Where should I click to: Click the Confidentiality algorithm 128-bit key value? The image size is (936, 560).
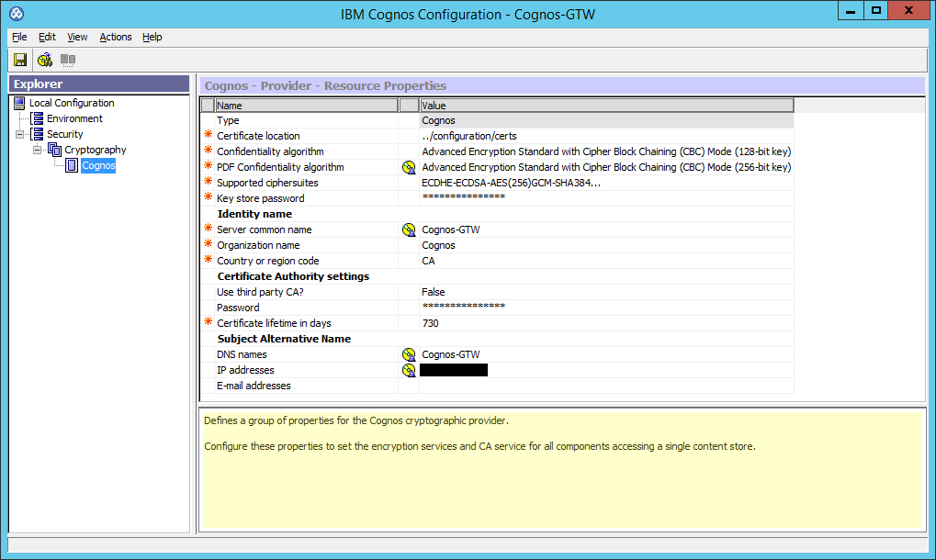(606, 151)
